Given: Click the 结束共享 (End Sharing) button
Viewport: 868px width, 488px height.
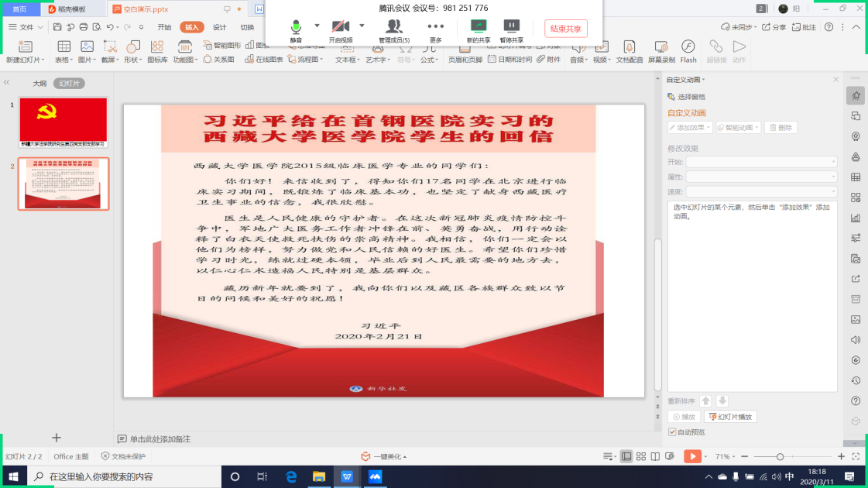Looking at the screenshot, I should (x=565, y=29).
